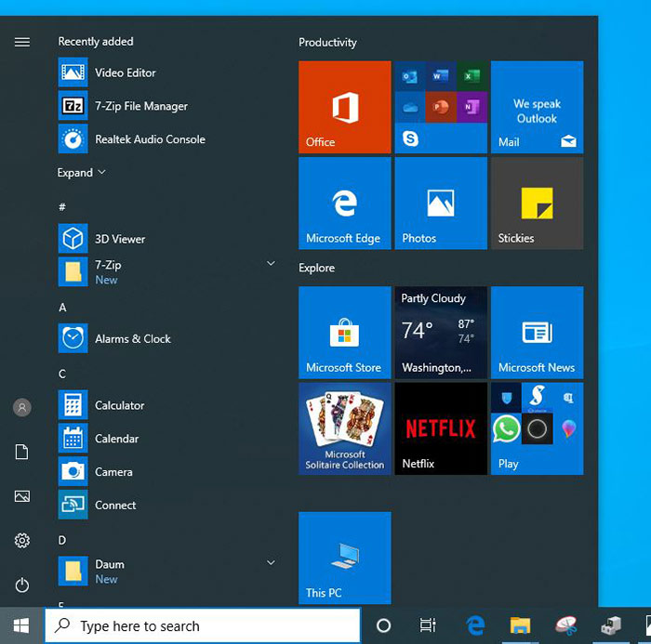The height and width of the screenshot is (644, 651).
Task: Open Pictures from the Start sidebar
Action: pyautogui.click(x=22, y=496)
